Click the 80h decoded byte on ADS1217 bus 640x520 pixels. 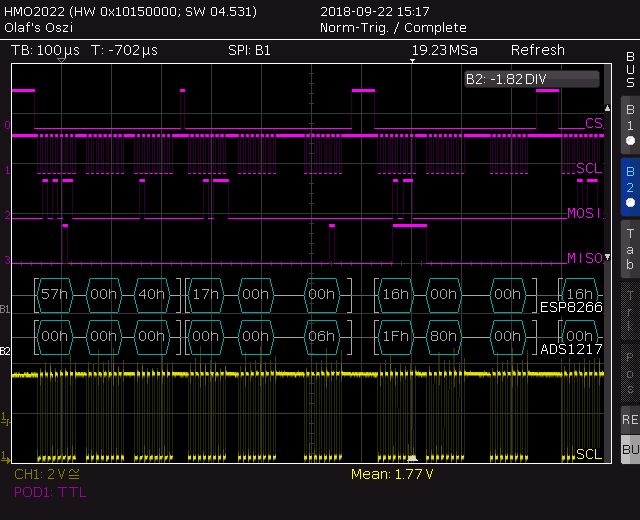tap(444, 337)
